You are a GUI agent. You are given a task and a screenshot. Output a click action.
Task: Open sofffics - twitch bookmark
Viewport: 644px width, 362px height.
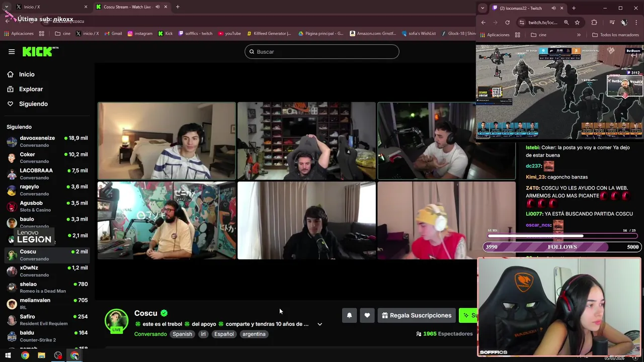(195, 34)
